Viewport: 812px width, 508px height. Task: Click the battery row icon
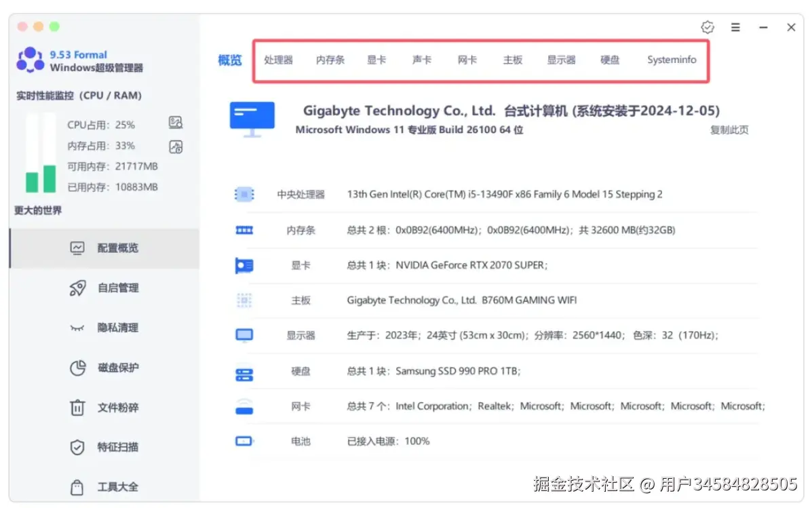point(244,442)
